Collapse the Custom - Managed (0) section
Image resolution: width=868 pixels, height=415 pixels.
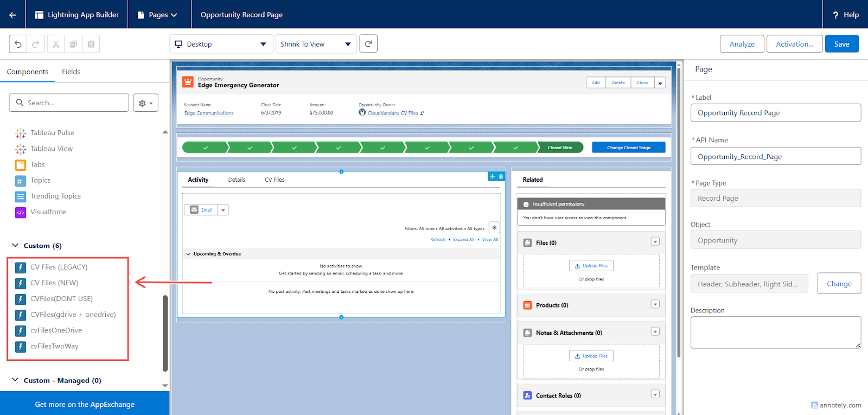[15, 380]
